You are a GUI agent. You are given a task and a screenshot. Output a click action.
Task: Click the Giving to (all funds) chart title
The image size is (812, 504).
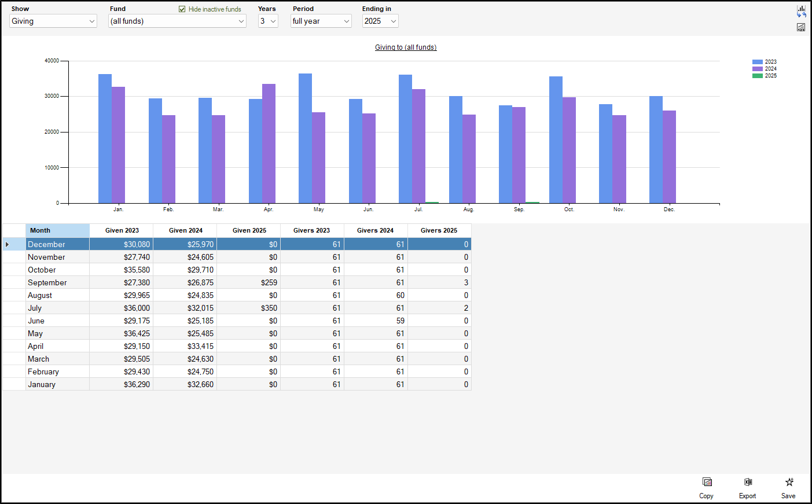click(406, 47)
